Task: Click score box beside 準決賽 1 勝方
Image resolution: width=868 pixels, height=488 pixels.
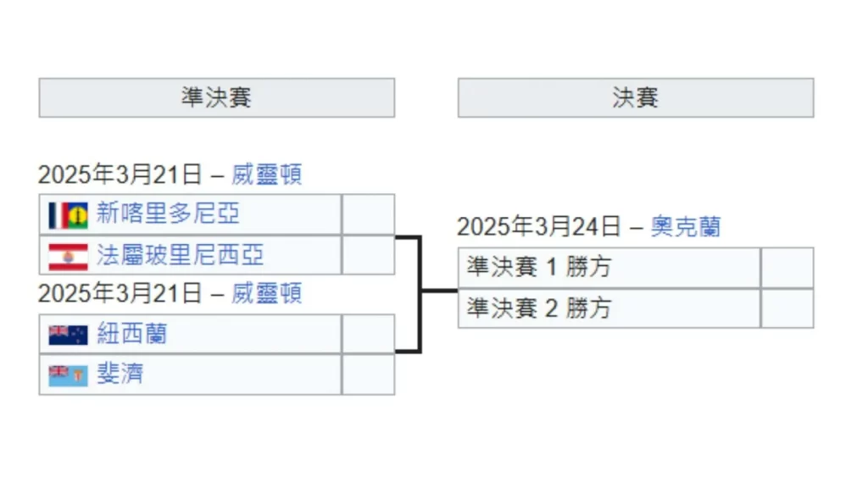Action: point(787,268)
